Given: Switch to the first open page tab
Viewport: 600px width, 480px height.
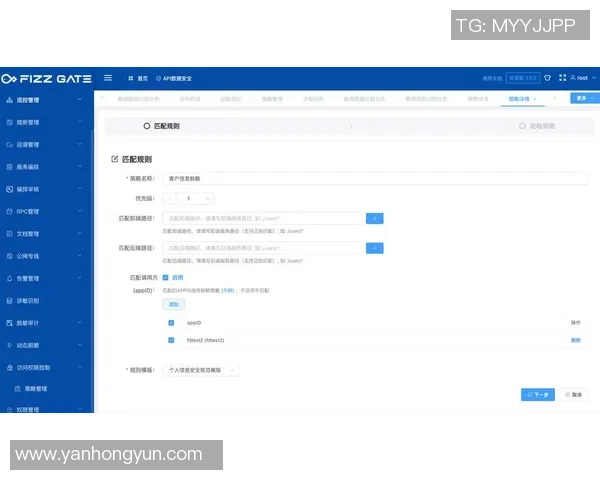Looking at the screenshot, I should [x=139, y=99].
